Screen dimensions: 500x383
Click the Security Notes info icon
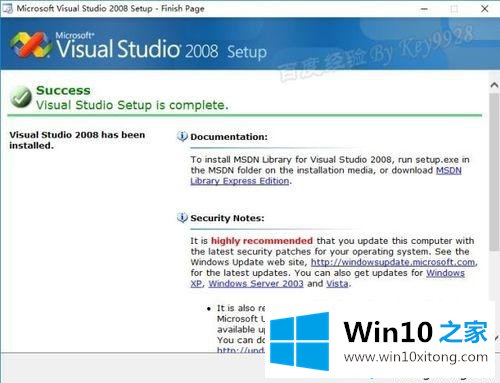click(182, 217)
